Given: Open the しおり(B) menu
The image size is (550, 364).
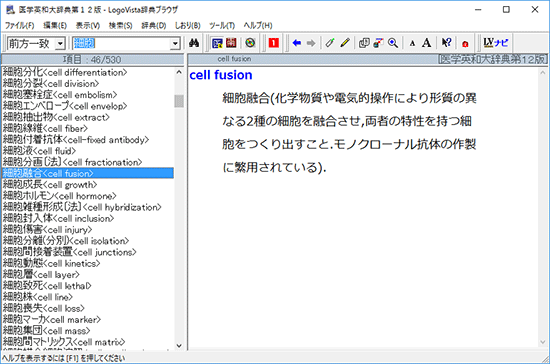Looking at the screenshot, I should click(187, 26).
